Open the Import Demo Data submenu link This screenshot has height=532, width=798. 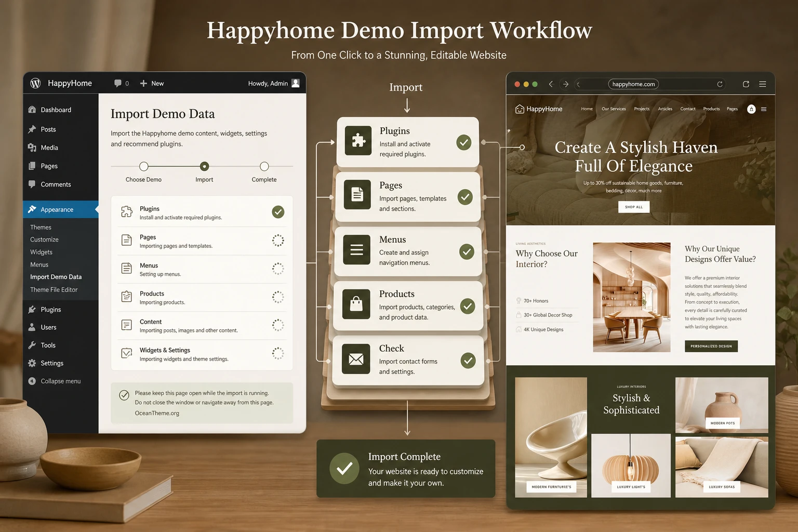(56, 277)
